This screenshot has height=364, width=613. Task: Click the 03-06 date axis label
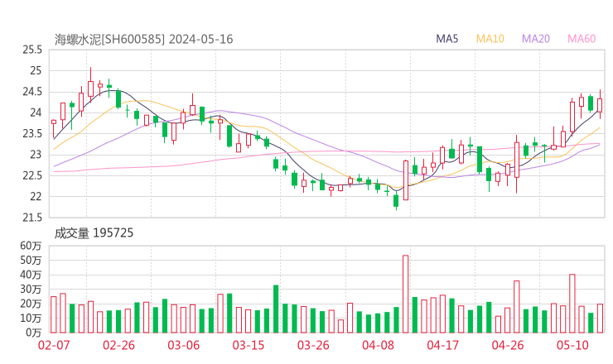pyautogui.click(x=184, y=345)
